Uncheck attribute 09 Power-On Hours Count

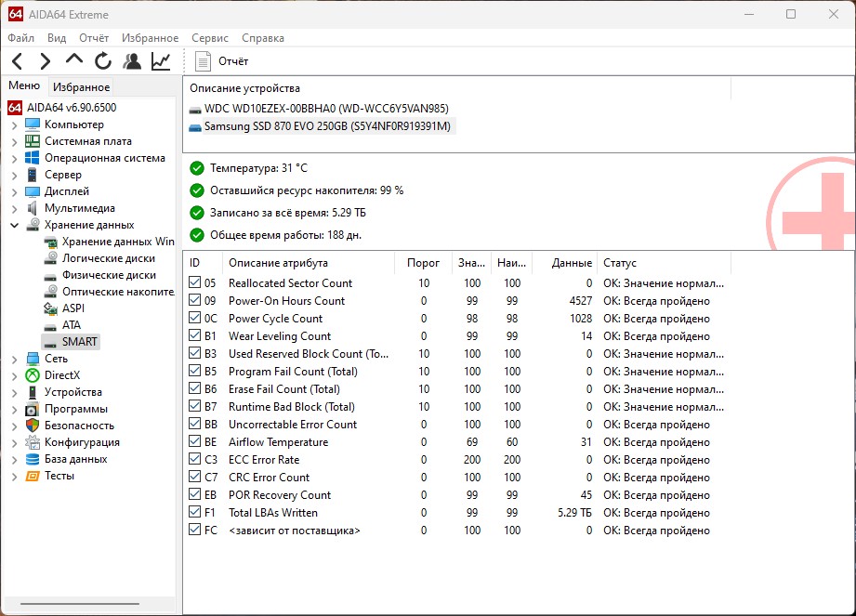tap(194, 300)
